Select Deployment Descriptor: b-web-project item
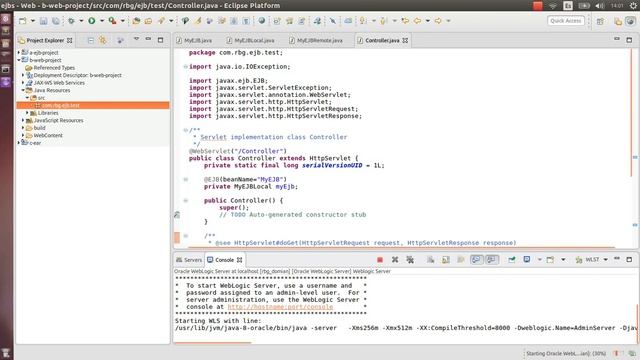This screenshot has height=360, width=640. coord(78,75)
